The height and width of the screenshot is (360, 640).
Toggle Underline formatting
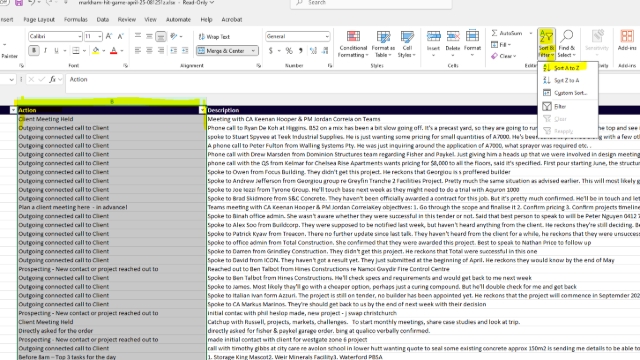point(56,51)
